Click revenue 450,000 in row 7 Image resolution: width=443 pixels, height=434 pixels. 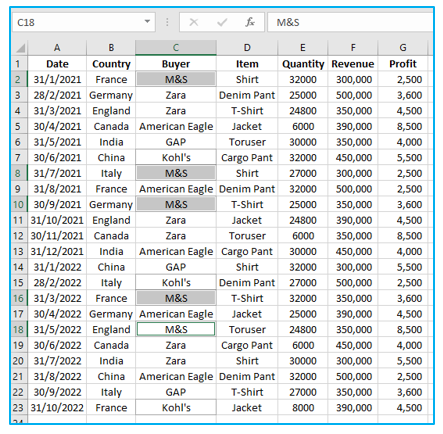(353, 157)
